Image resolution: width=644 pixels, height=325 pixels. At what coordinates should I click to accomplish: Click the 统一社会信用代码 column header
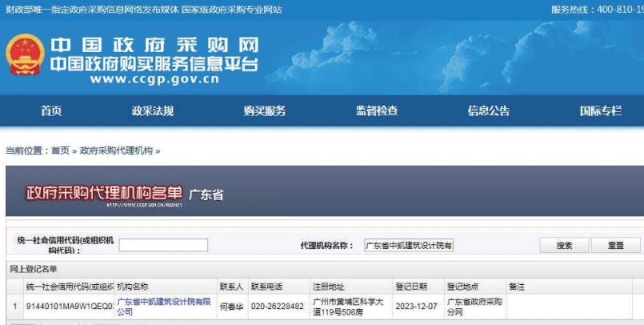point(69,287)
